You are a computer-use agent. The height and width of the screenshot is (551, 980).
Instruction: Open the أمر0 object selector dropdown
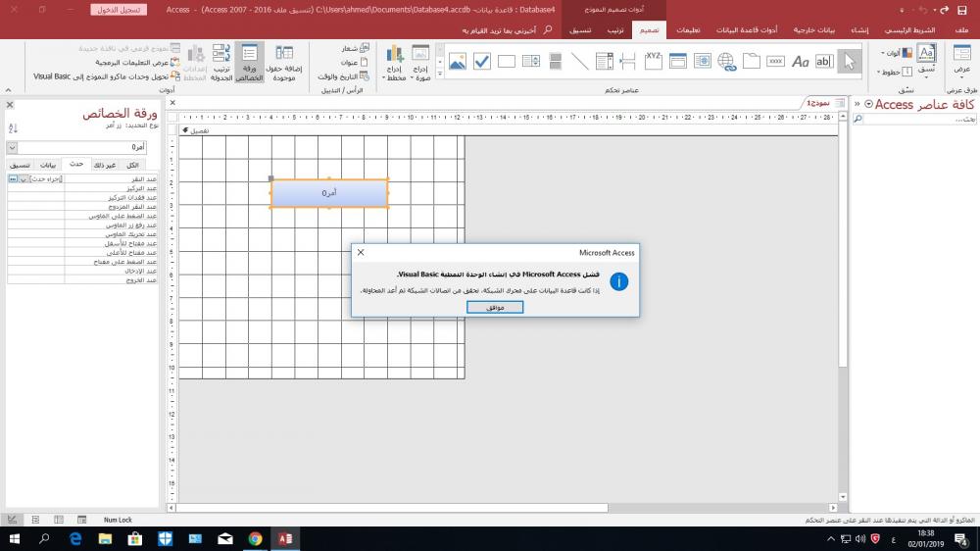tap(12, 147)
